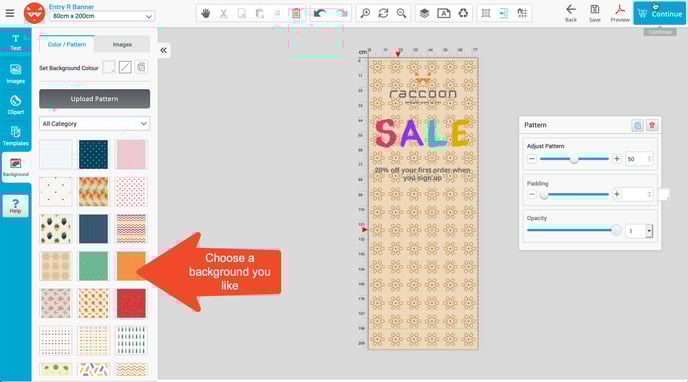This screenshot has width=688, height=382.
Task: Click the Adjust Pattern slider handle
Action: point(574,159)
